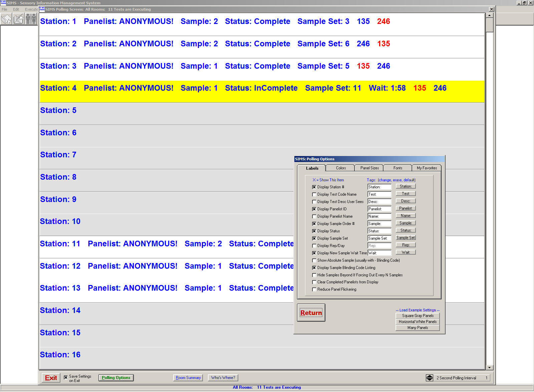Open the Panel Sizes tab

tap(369, 168)
